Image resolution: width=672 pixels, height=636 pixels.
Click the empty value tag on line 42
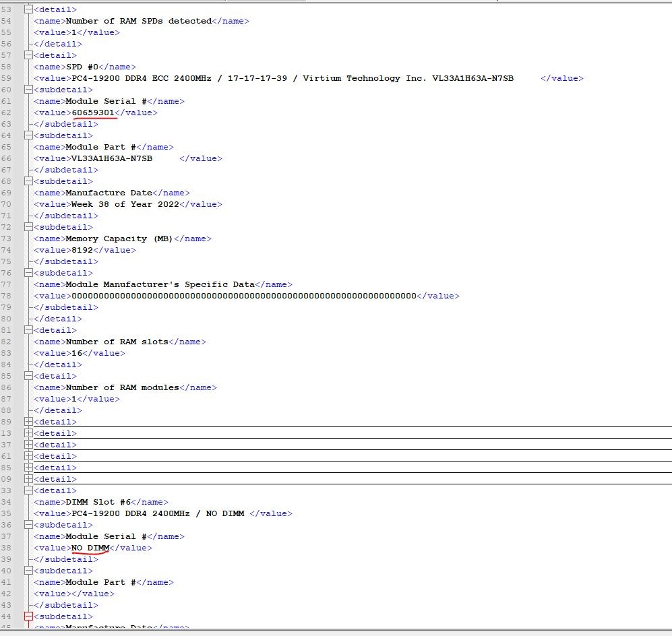click(74, 593)
